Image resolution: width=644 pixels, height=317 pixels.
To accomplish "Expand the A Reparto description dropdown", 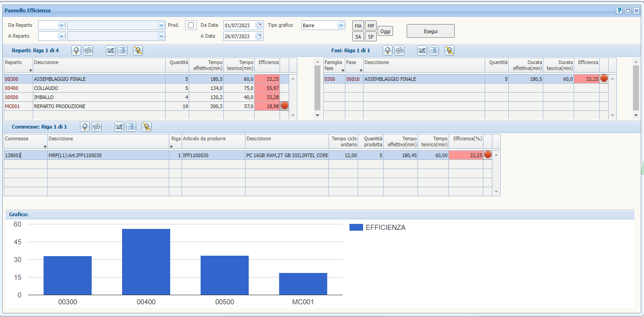I will coord(161,36).
